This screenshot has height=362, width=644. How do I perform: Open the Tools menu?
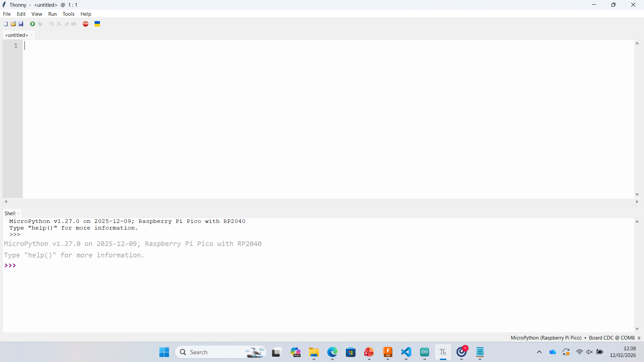point(68,14)
